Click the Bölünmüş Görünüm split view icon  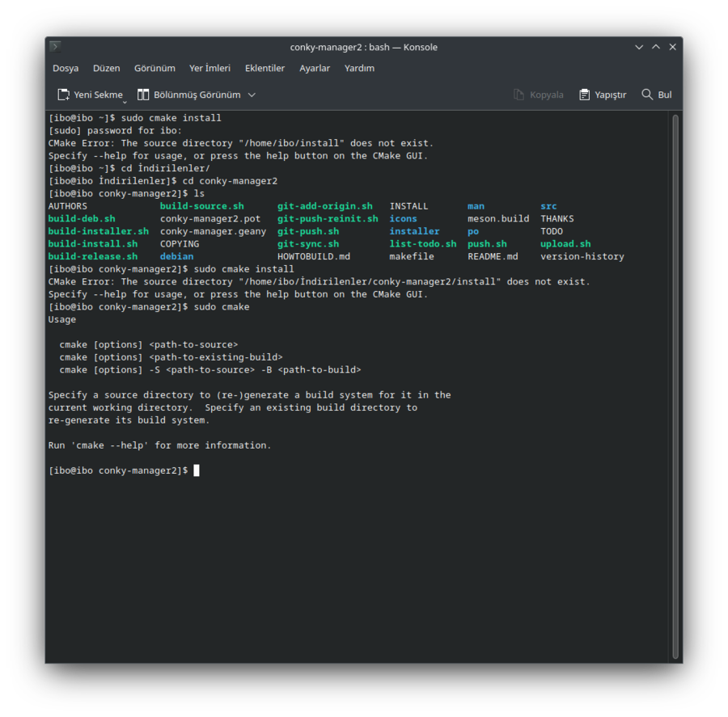[143, 95]
